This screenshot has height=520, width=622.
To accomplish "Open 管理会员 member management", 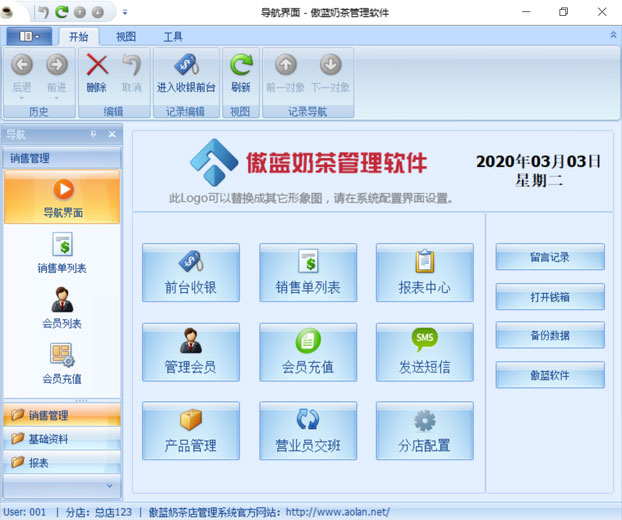I will (190, 351).
